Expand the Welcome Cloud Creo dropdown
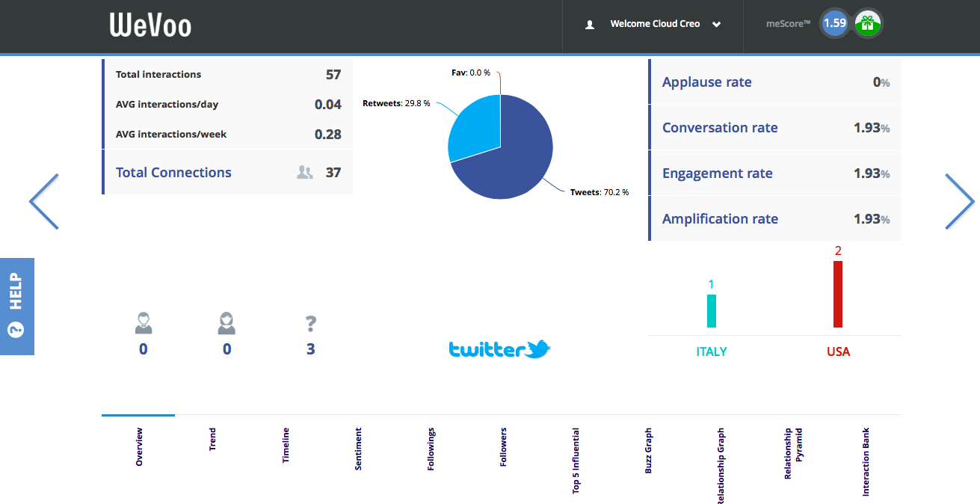 (716, 25)
